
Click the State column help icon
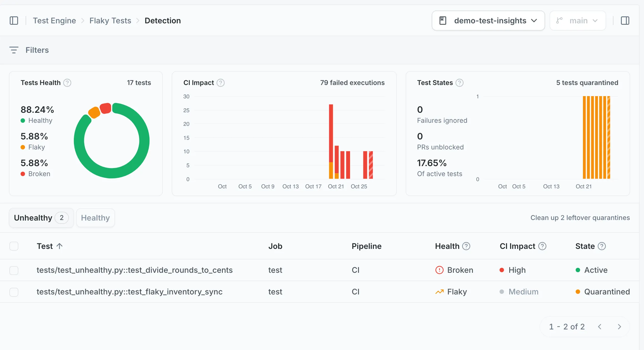point(602,246)
